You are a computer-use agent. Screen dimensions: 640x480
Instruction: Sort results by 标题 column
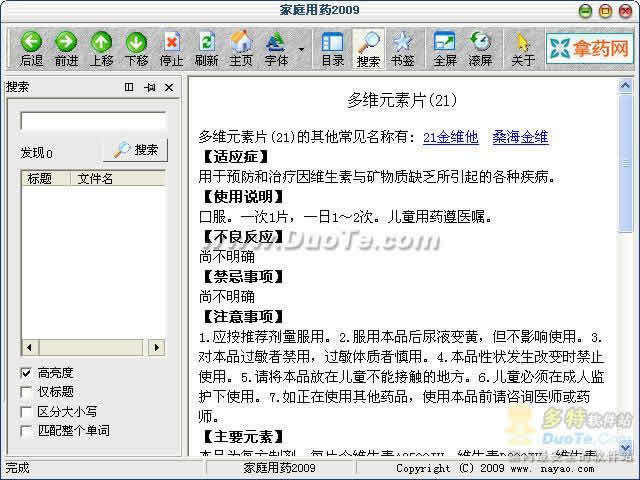tap(46, 178)
